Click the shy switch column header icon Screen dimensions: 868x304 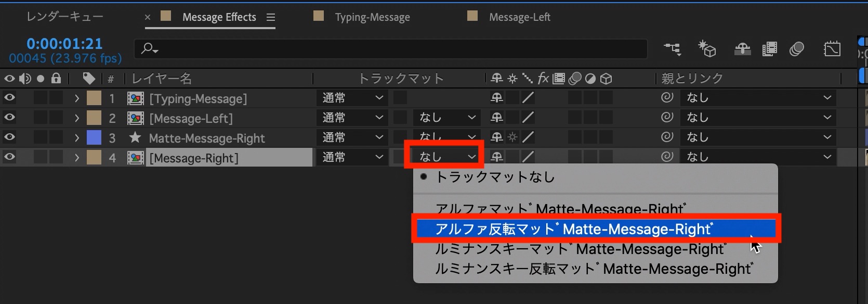click(x=497, y=79)
